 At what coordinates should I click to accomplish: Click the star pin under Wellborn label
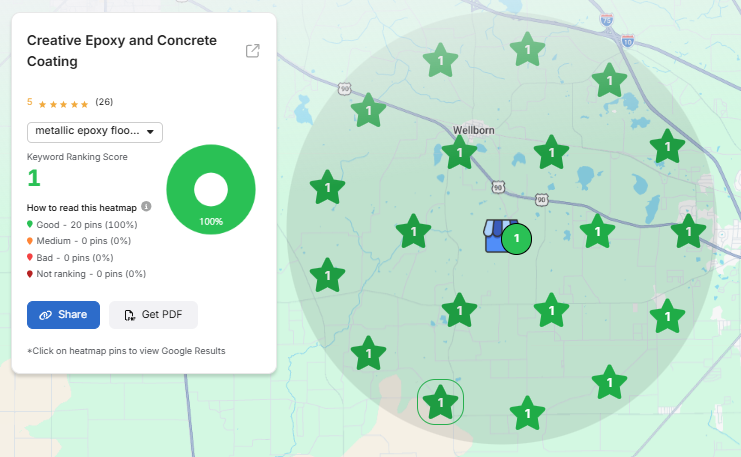(x=459, y=153)
